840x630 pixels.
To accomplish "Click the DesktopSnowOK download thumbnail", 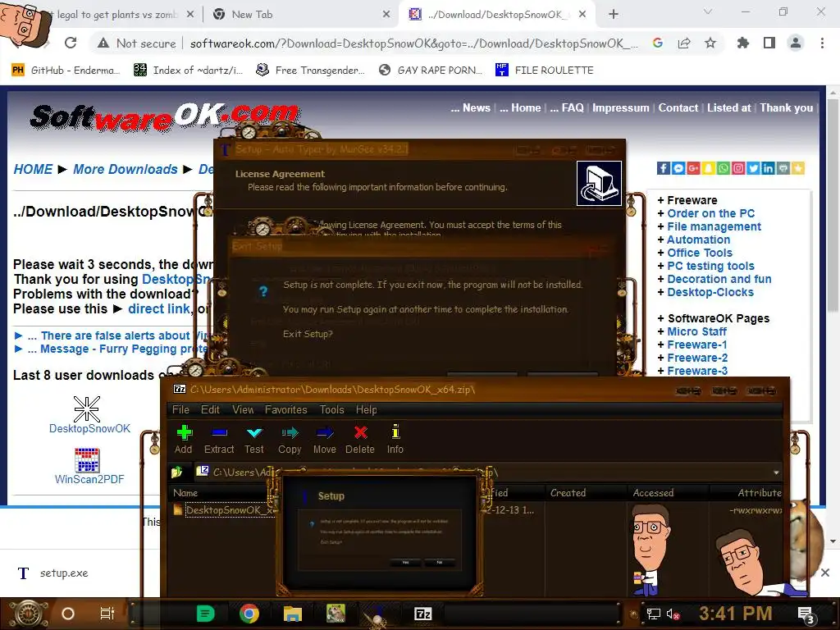I will pos(87,409).
